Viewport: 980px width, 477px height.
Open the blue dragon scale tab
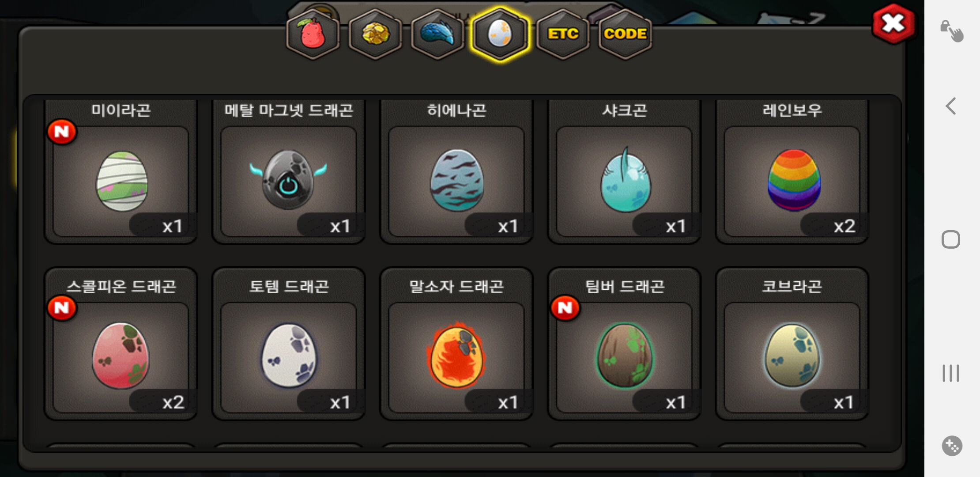pos(437,34)
